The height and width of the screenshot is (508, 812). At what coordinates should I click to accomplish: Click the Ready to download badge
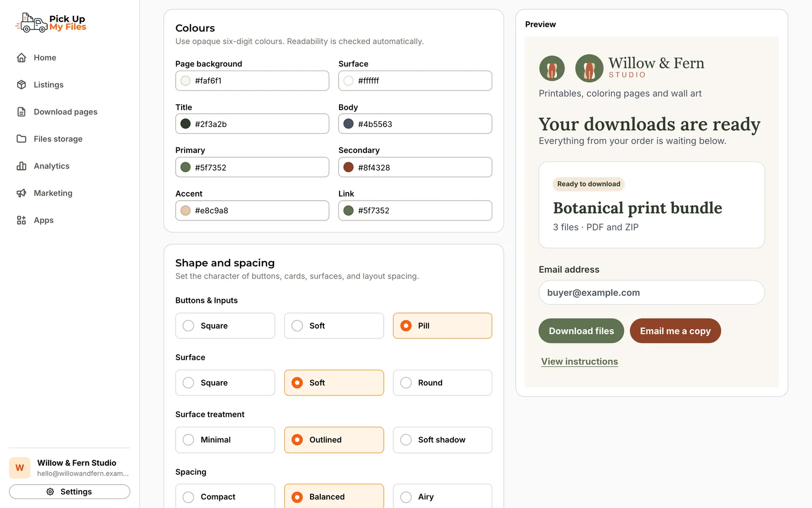[x=589, y=184]
